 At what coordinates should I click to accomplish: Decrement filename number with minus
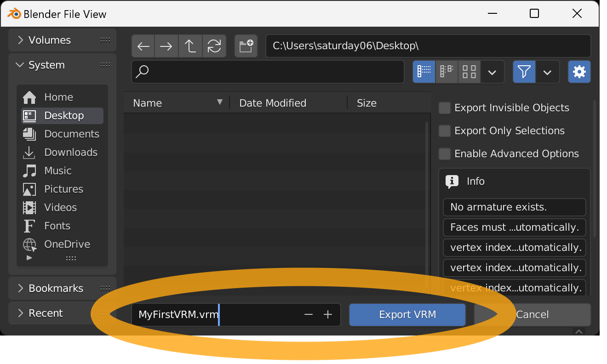tap(309, 315)
